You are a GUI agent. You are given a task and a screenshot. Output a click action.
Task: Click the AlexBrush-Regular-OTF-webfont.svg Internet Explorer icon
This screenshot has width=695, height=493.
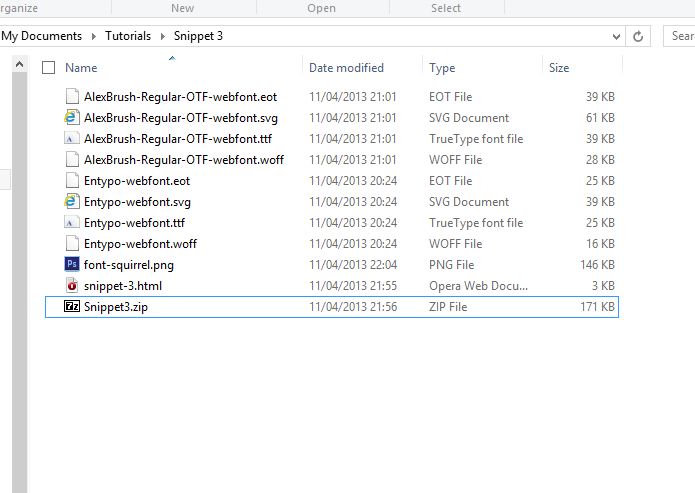click(72, 117)
